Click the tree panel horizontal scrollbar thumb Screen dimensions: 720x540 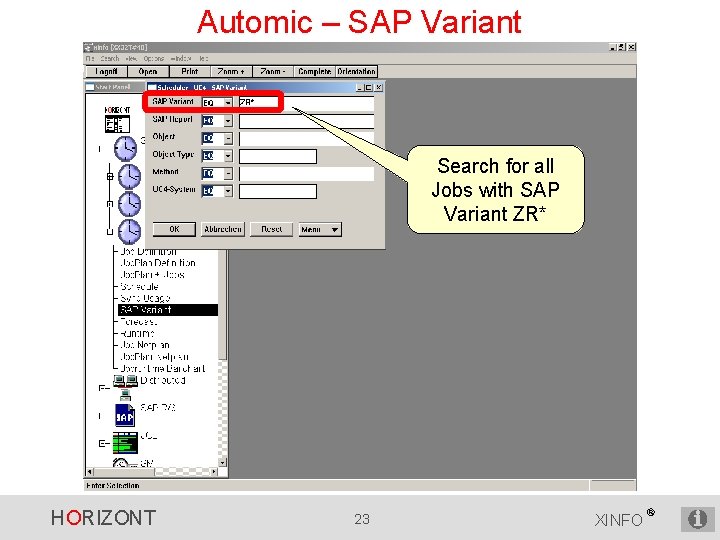124,472
